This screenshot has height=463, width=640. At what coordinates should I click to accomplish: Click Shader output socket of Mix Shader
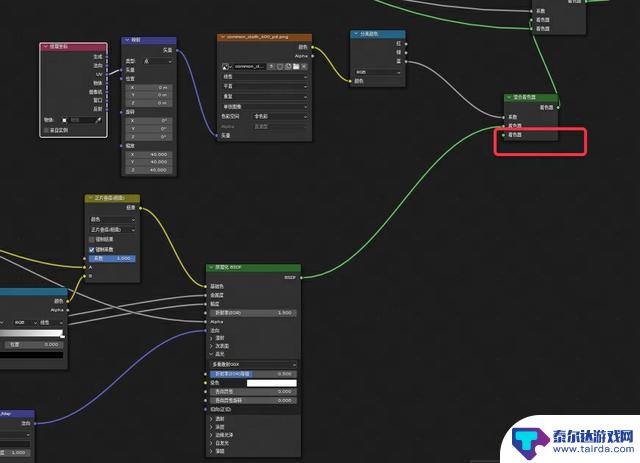tap(558, 107)
